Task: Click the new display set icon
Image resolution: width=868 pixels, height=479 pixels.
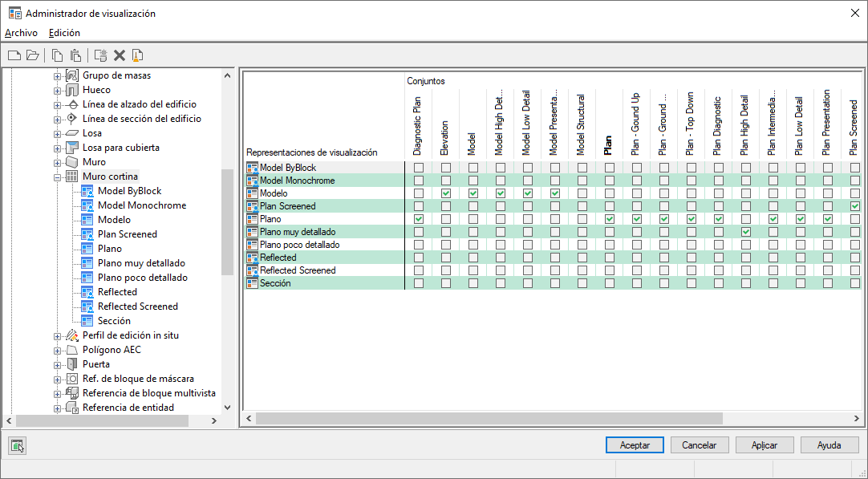Action: click(x=101, y=55)
